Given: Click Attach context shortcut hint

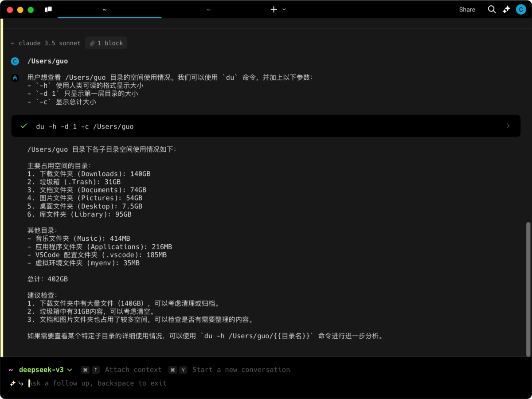Looking at the screenshot, I should pyautogui.click(x=121, y=370).
